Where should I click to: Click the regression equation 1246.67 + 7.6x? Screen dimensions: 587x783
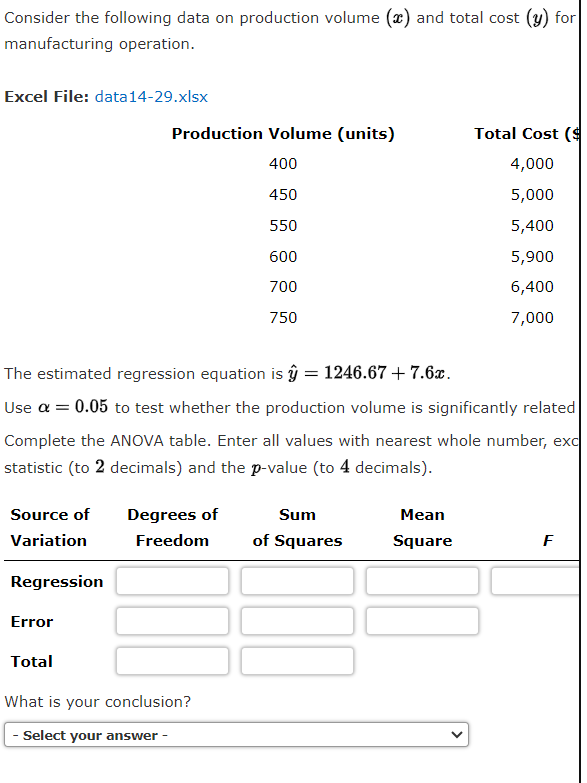coord(387,373)
